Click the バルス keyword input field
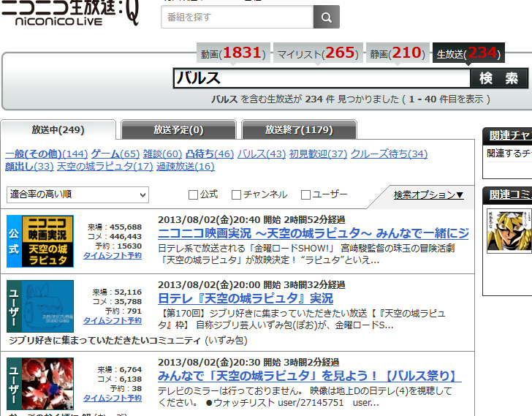 [322, 78]
